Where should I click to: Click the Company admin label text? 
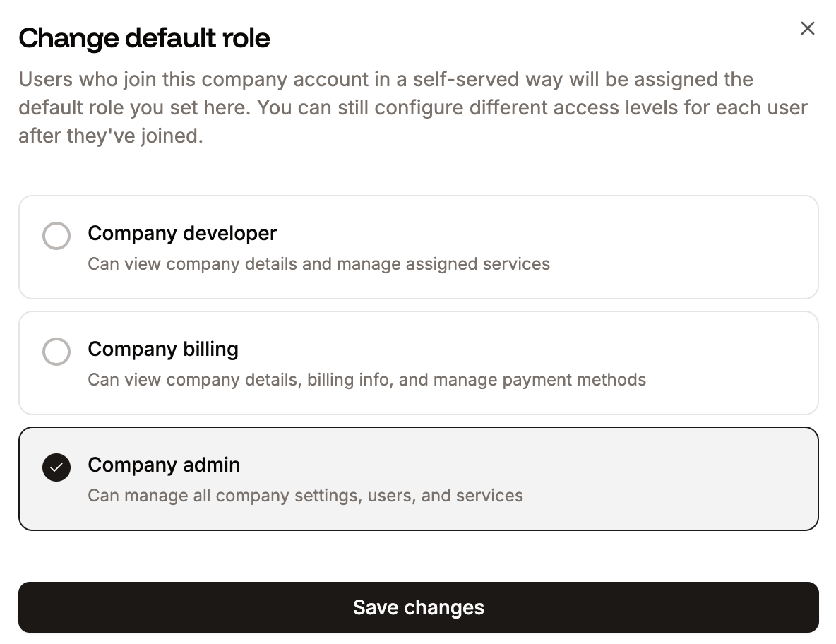[164, 465]
